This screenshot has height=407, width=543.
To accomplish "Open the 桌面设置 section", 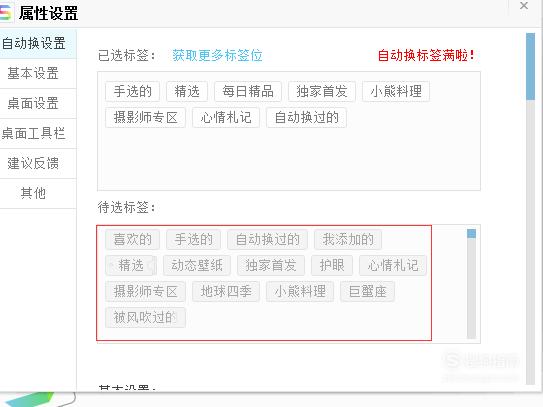I will [x=37, y=104].
